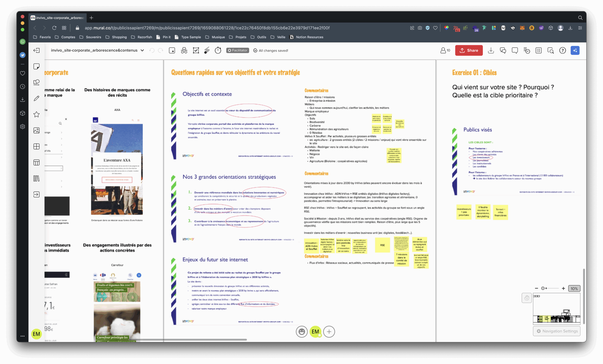The height and width of the screenshot is (364, 603).
Task: Start the timer from top toolbar
Action: click(218, 50)
